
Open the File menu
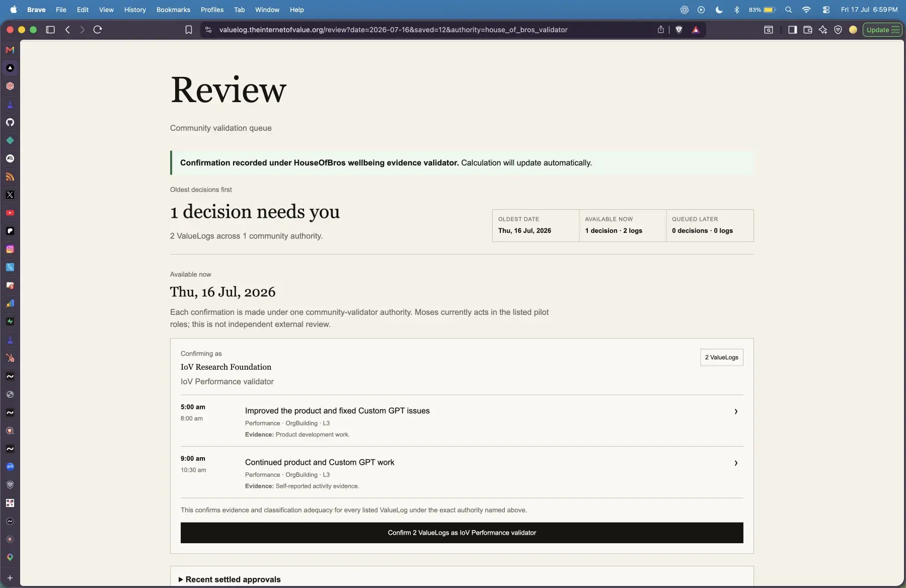tap(61, 10)
